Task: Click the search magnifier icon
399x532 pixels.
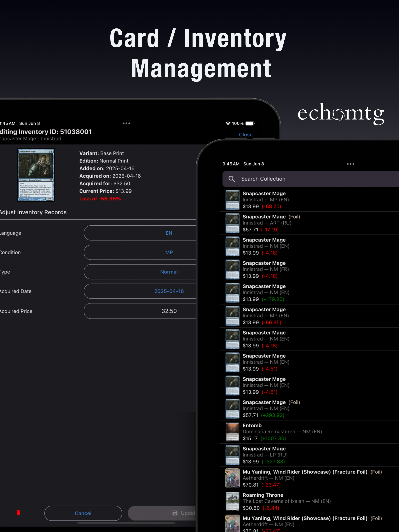Action: point(232,179)
